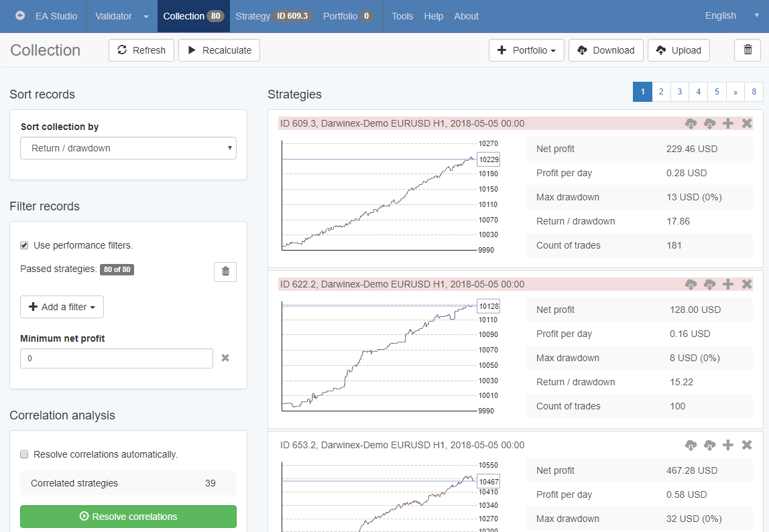Click second cloud download icon for ID 622.2
The image size is (769, 532).
[x=709, y=284]
